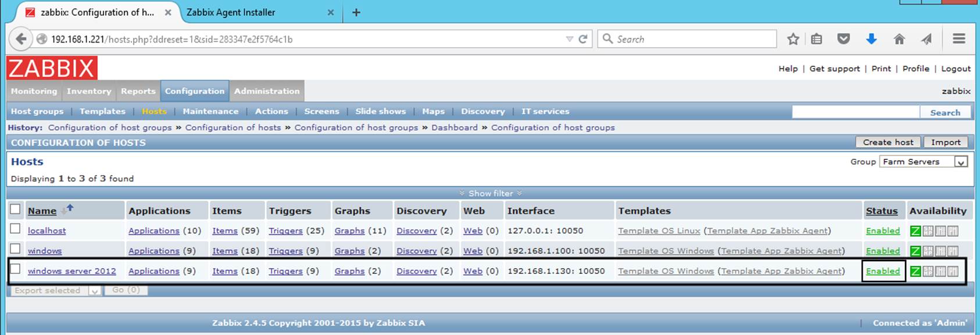Screen dimensions: 980x335
Task: Select the windows server 2012 checkbox
Action: (16, 269)
